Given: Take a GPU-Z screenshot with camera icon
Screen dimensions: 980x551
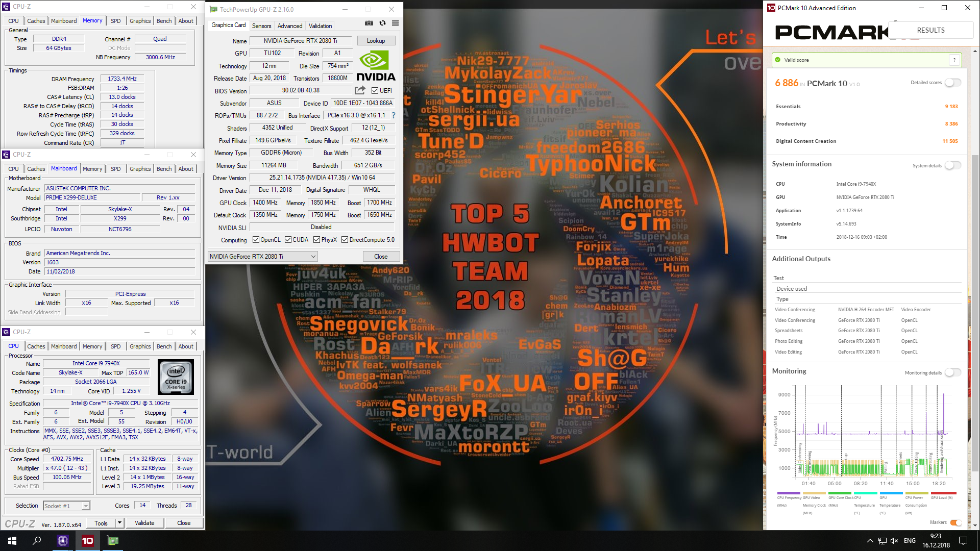Looking at the screenshot, I should 369,23.
